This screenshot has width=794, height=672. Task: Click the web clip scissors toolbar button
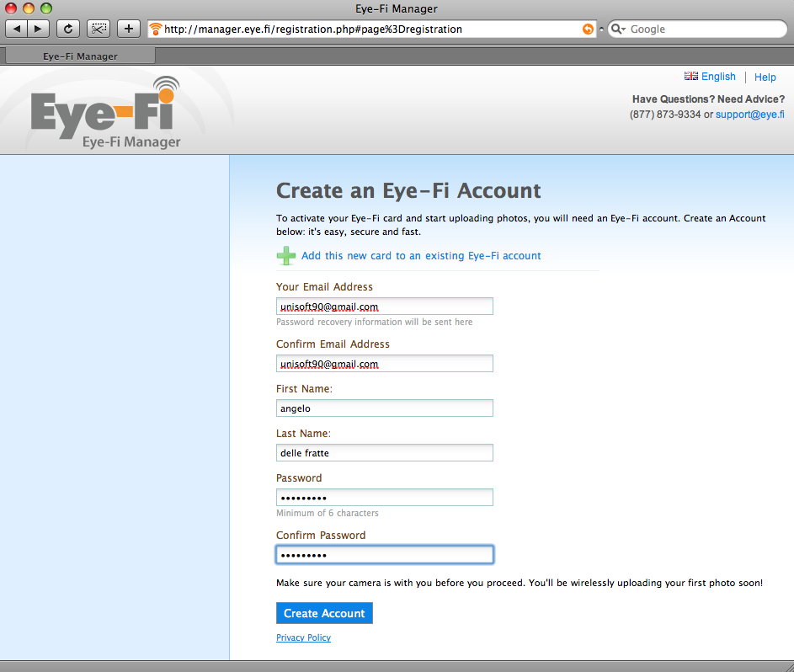point(99,29)
